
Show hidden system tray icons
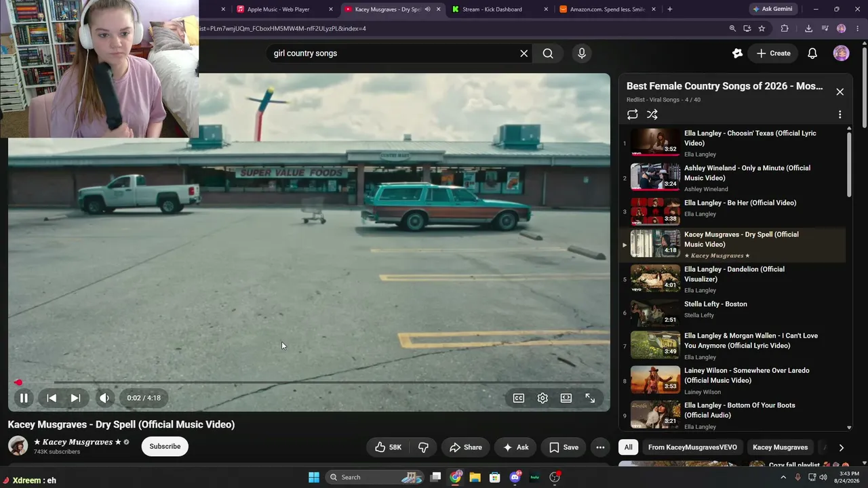click(783, 477)
